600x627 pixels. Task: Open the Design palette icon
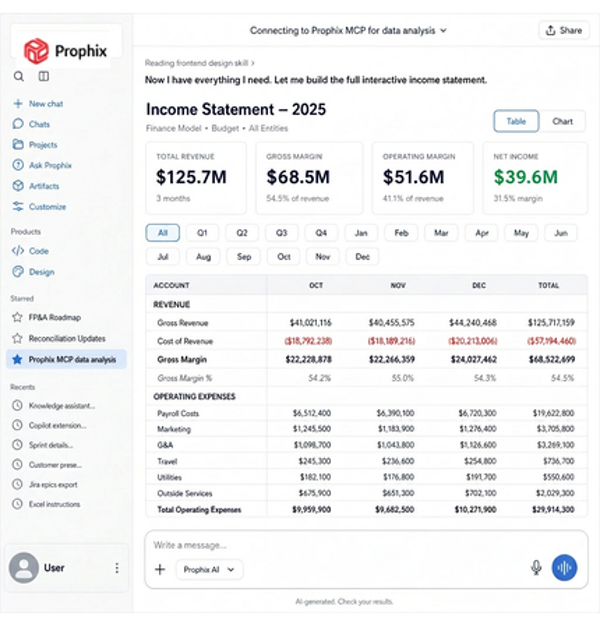pos(18,272)
